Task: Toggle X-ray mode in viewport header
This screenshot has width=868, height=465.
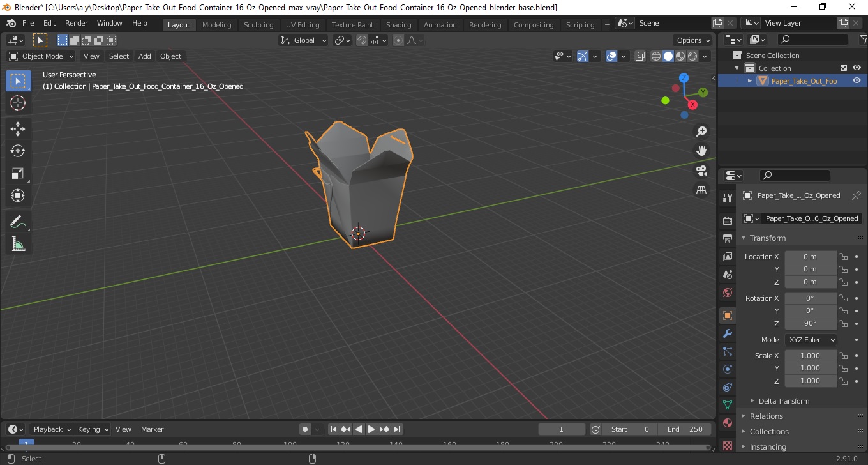Action: click(640, 56)
